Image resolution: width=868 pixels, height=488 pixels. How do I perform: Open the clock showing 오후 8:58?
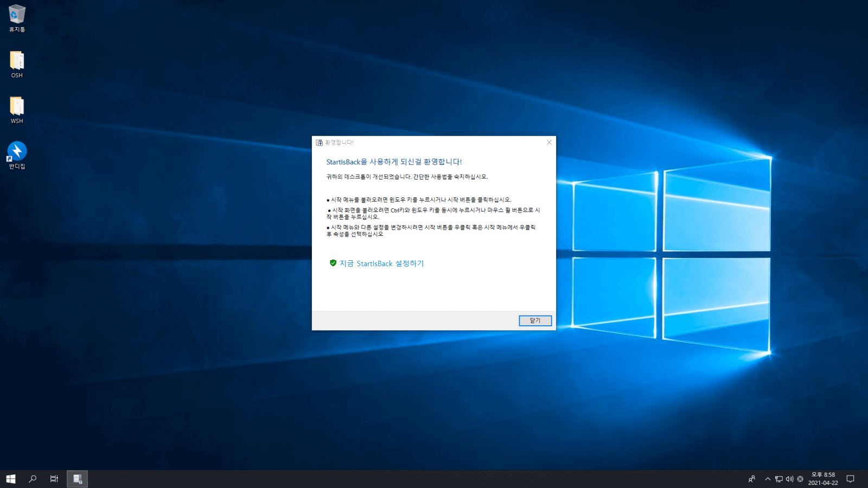[823, 479]
